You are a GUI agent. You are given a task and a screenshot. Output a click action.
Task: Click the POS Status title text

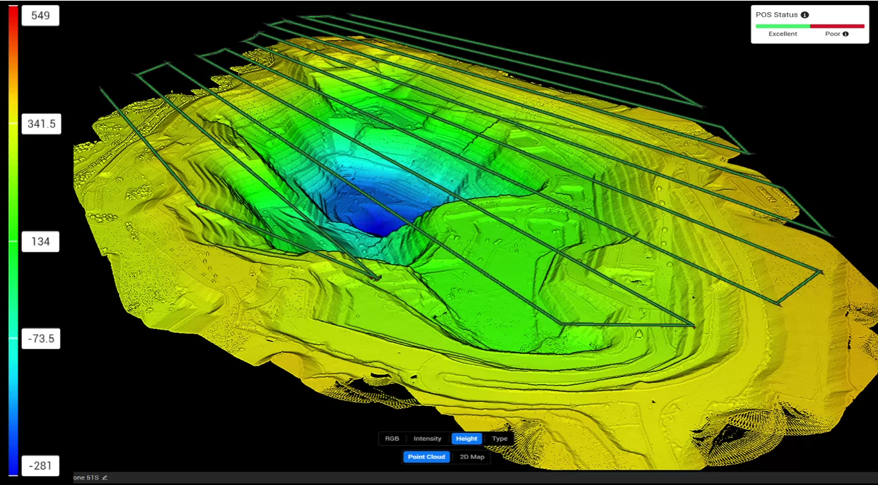click(x=777, y=15)
